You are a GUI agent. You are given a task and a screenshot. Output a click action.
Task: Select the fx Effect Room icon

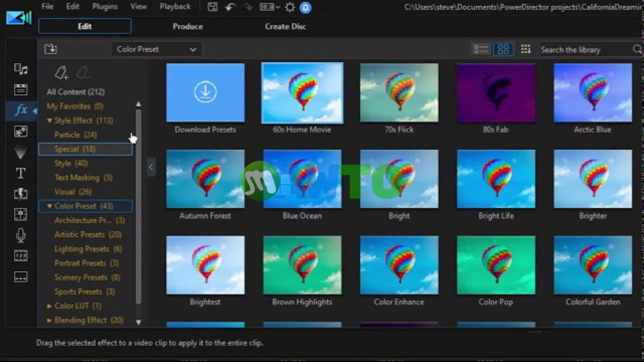(21, 110)
